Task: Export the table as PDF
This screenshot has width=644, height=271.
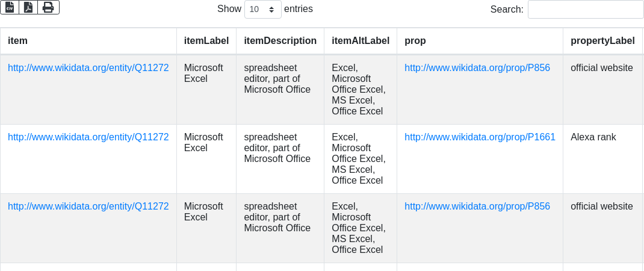Action: point(28,7)
